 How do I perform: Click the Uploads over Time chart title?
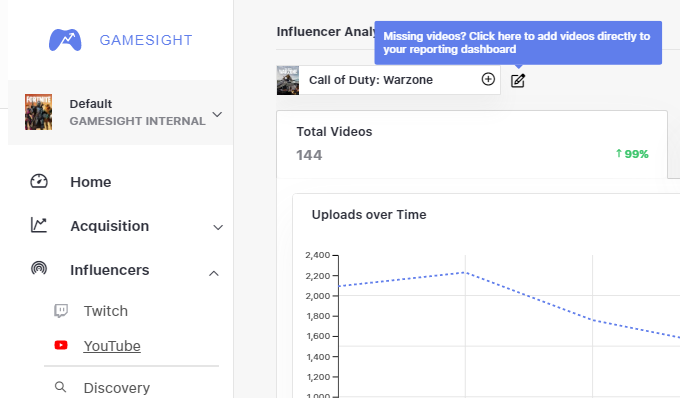369,215
